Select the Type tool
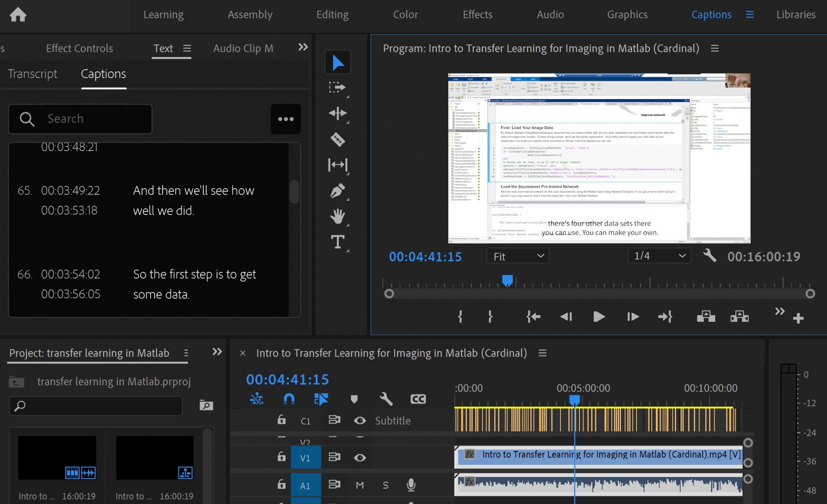This screenshot has width=827, height=504. pos(338,241)
